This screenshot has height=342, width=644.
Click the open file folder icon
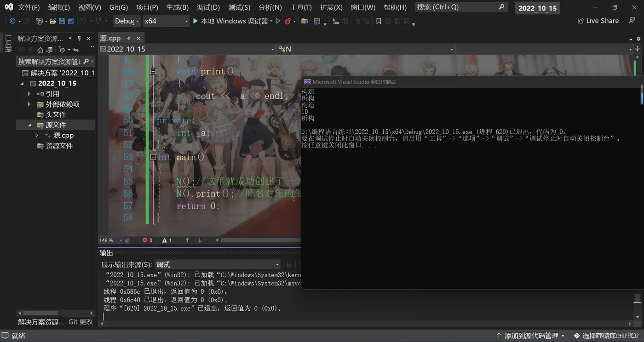tap(53, 21)
